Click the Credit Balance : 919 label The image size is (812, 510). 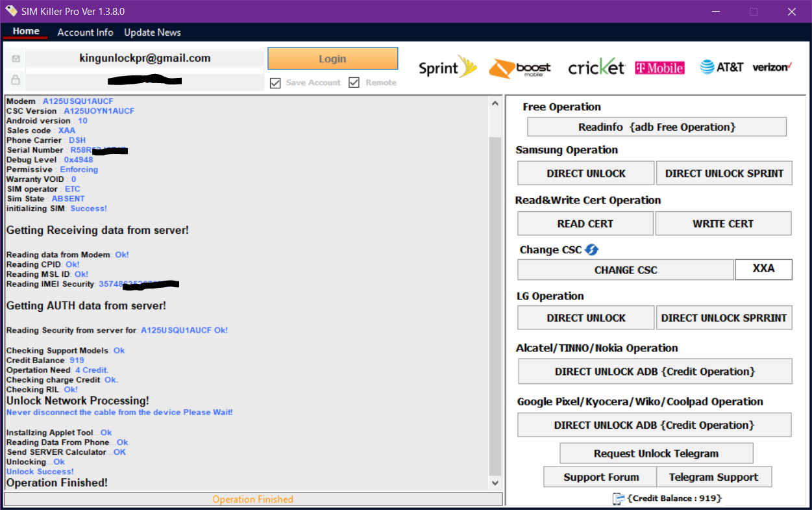tap(674, 498)
